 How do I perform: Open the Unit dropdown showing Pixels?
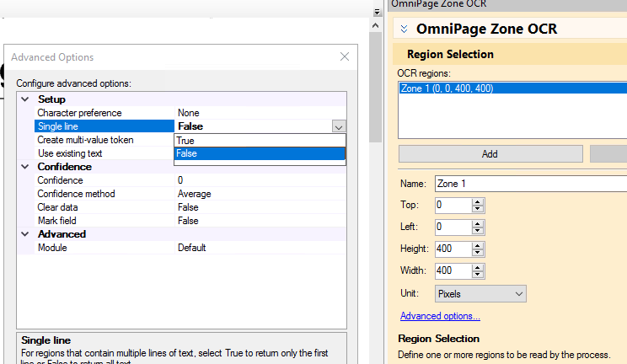480,294
